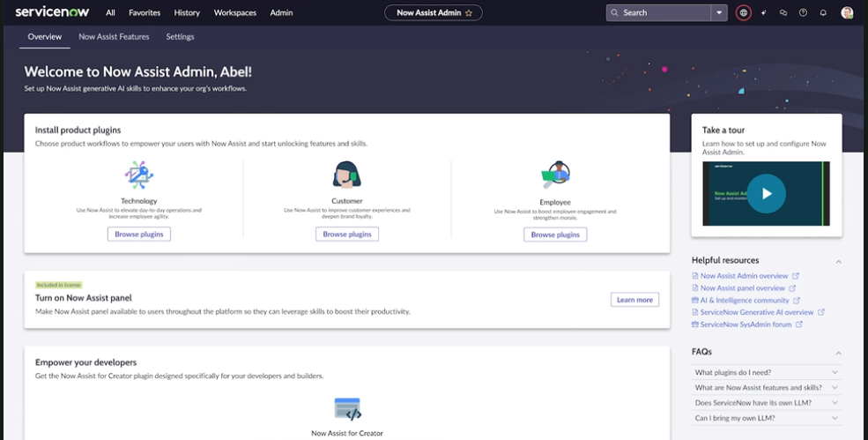868x440 pixels.
Task: Open the globe scope picker icon
Action: coord(744,12)
